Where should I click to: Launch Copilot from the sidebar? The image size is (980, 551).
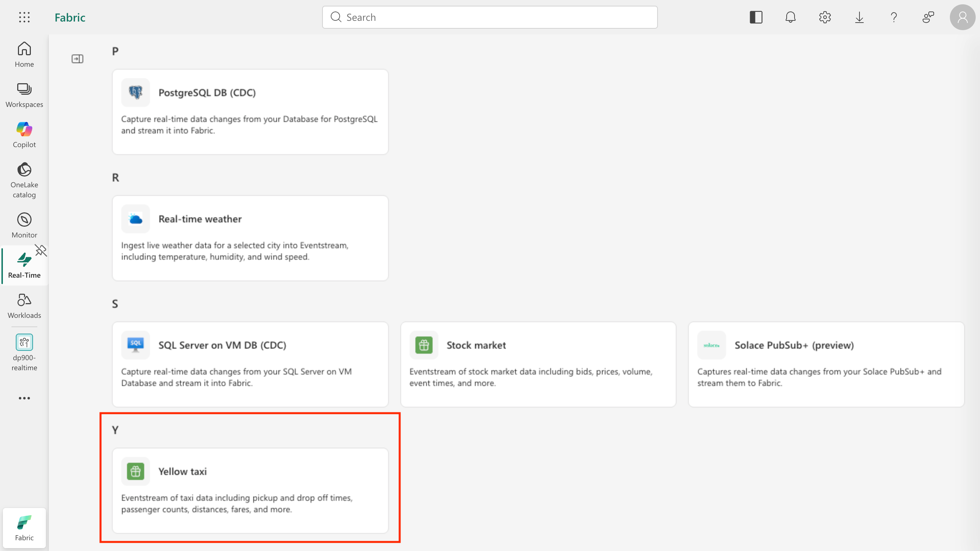24,135
